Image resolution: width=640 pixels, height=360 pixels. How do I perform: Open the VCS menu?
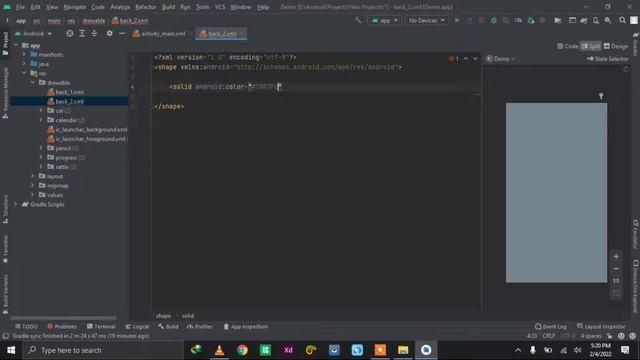pos(220,7)
